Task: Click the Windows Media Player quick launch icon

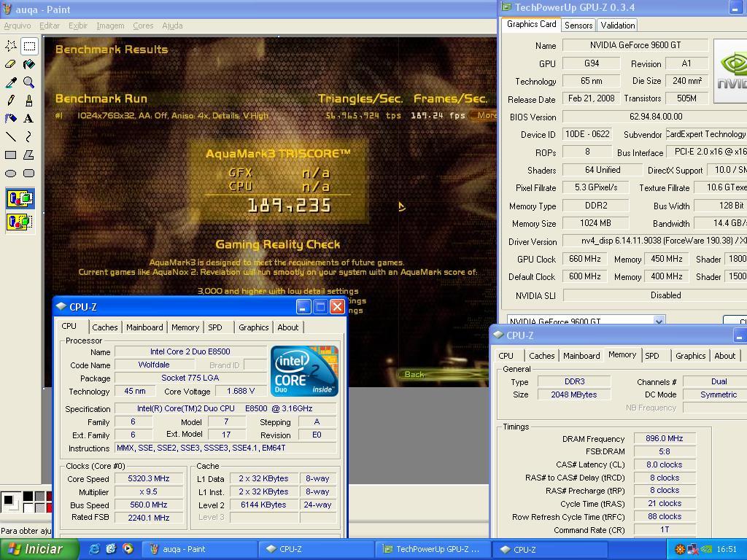Action: 128,549
